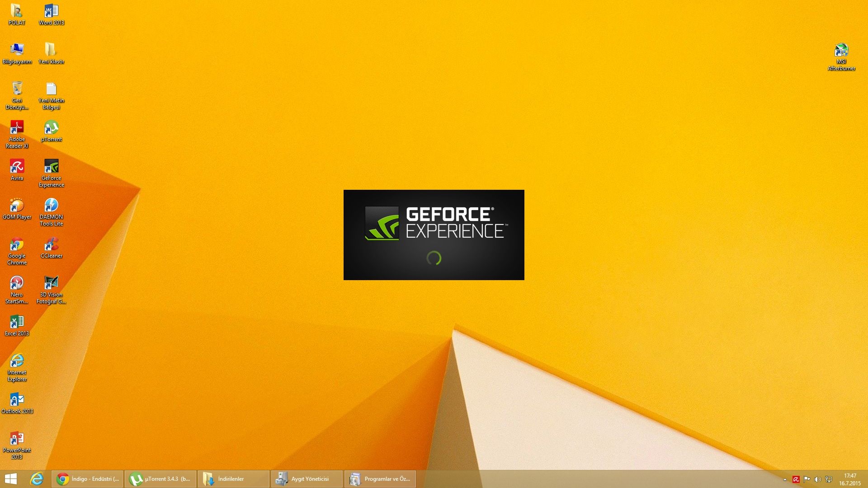Viewport: 868px width, 488px height.
Task: Expand the hidden system tray icons arrow
Action: (785, 479)
